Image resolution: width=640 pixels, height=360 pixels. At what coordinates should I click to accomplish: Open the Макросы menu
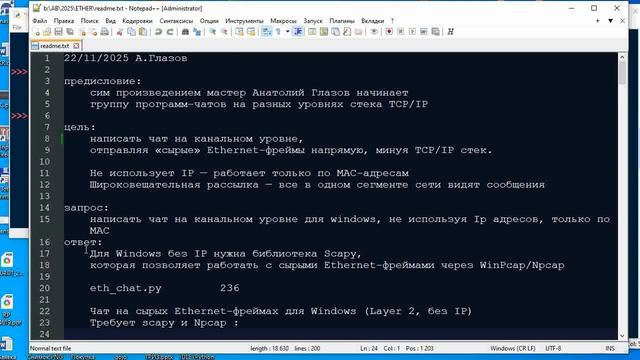click(x=283, y=21)
